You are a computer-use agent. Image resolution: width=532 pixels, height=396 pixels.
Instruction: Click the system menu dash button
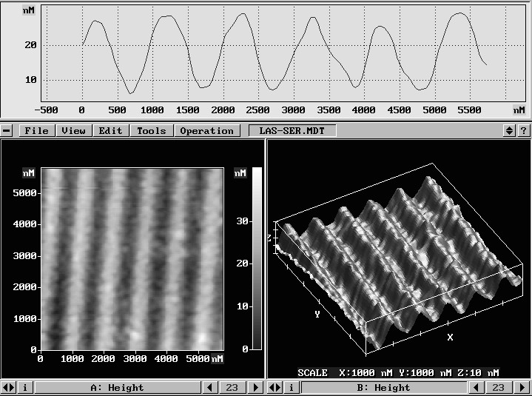7,131
